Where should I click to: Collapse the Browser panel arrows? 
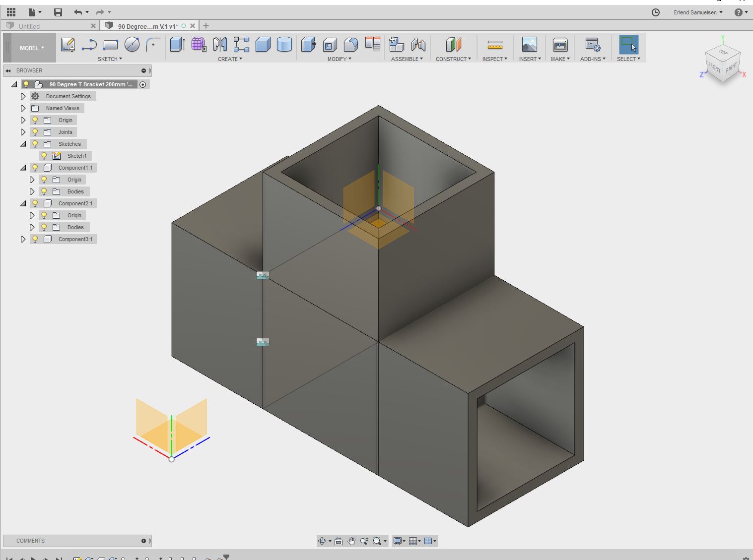(x=8, y=70)
